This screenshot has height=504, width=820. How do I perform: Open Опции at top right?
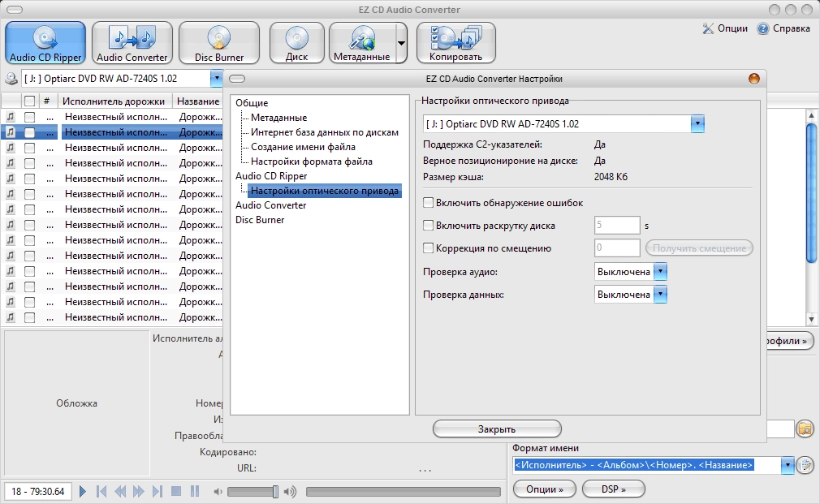click(x=725, y=28)
